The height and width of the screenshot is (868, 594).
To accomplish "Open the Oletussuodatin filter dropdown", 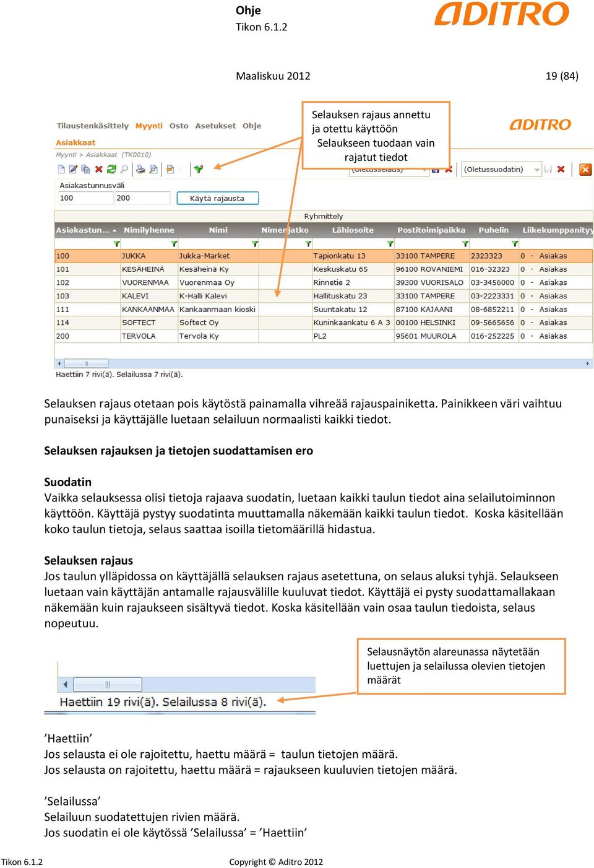I will pyautogui.click(x=537, y=169).
